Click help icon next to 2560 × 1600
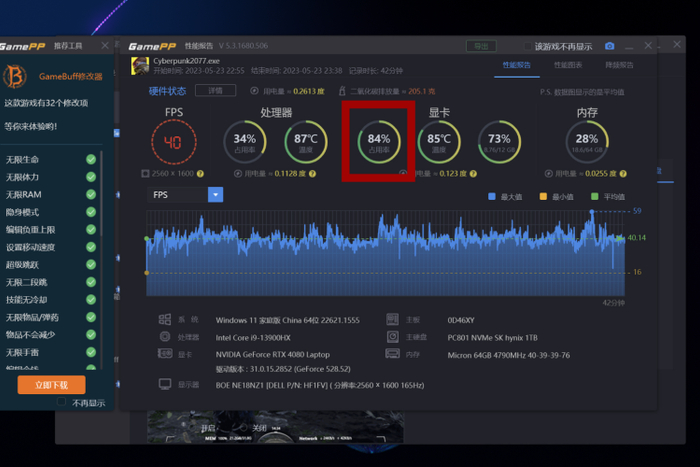The height and width of the screenshot is (467, 700). pos(200,174)
